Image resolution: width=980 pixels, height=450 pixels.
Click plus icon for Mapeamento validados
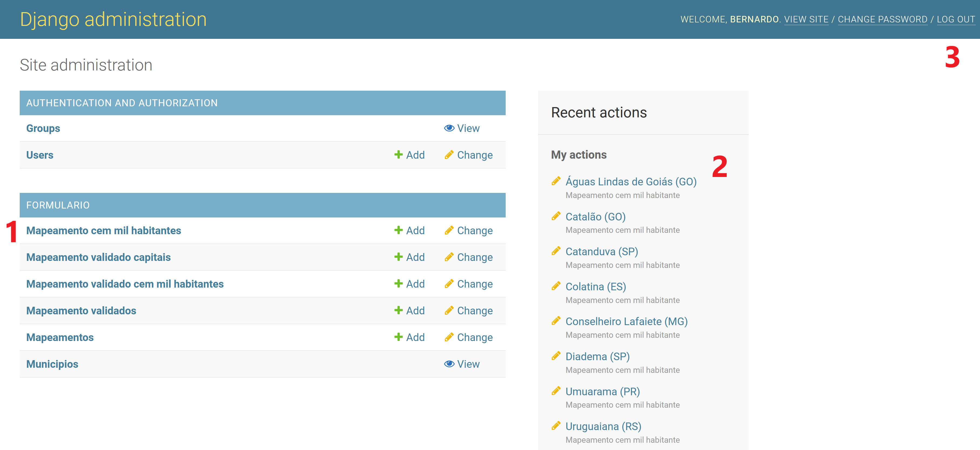click(398, 310)
